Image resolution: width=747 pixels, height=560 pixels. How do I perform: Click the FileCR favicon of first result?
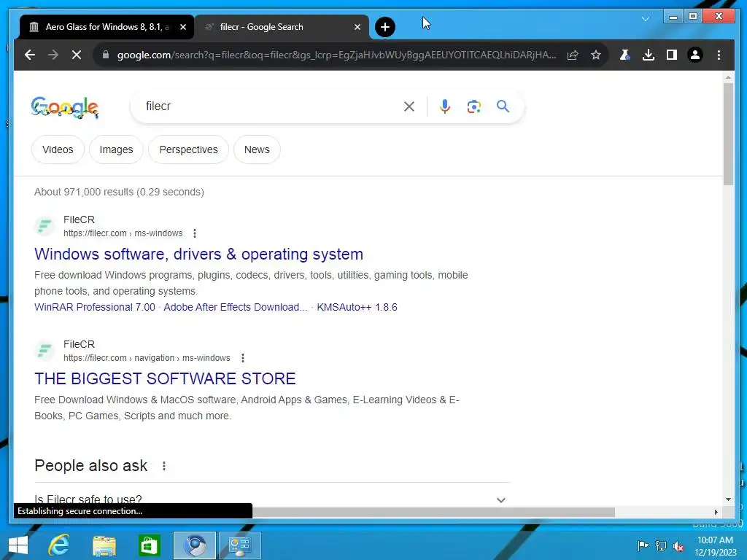pos(44,226)
